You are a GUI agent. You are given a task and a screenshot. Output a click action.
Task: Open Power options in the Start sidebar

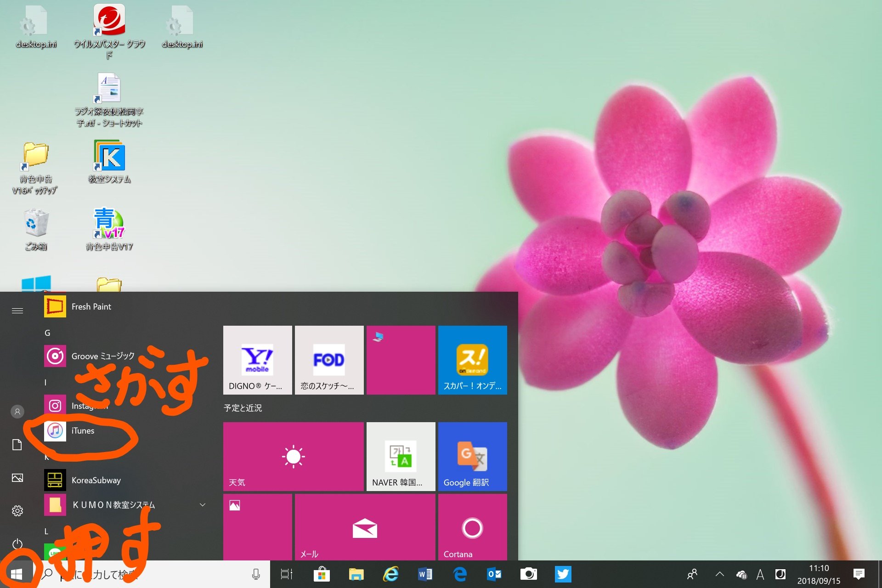17,544
